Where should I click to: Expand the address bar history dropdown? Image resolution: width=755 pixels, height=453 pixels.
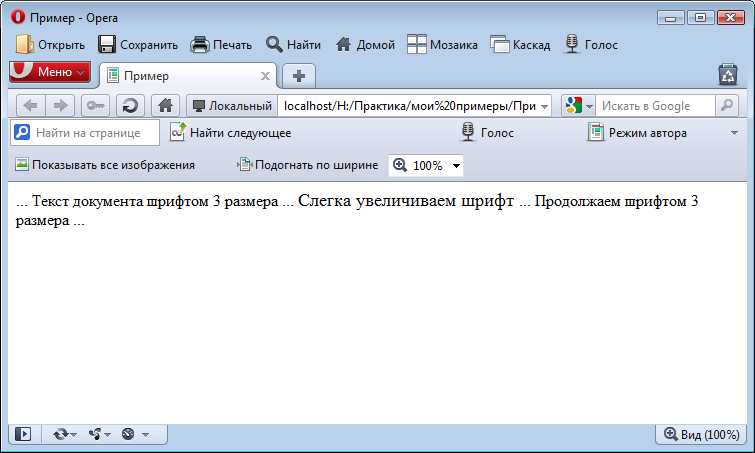(544, 106)
